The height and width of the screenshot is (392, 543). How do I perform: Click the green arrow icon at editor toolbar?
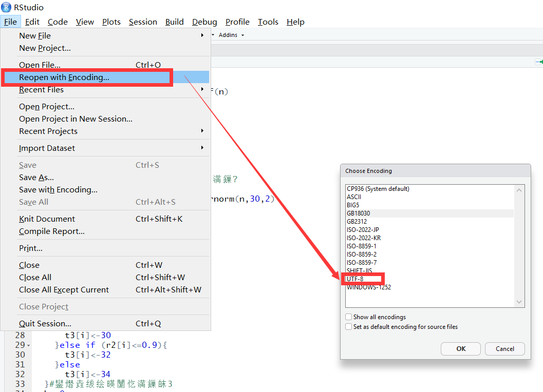(x=539, y=62)
